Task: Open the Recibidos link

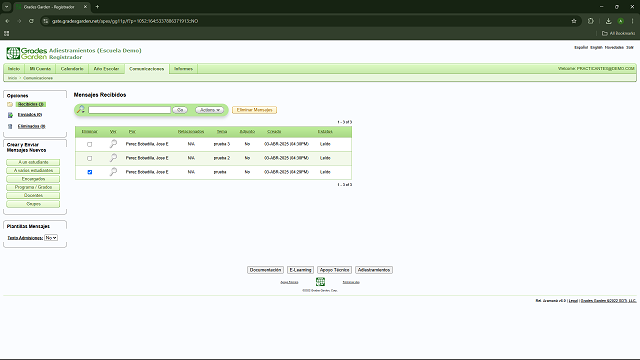Action: tap(31, 104)
